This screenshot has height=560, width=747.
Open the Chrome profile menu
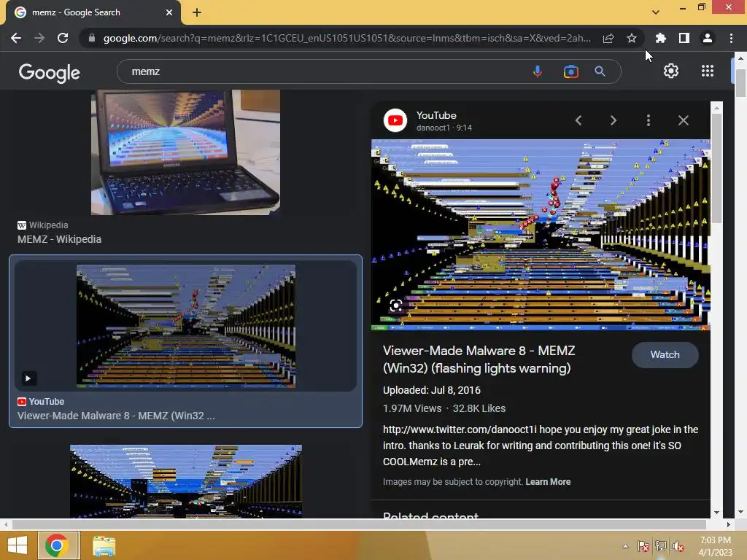pyautogui.click(x=707, y=38)
